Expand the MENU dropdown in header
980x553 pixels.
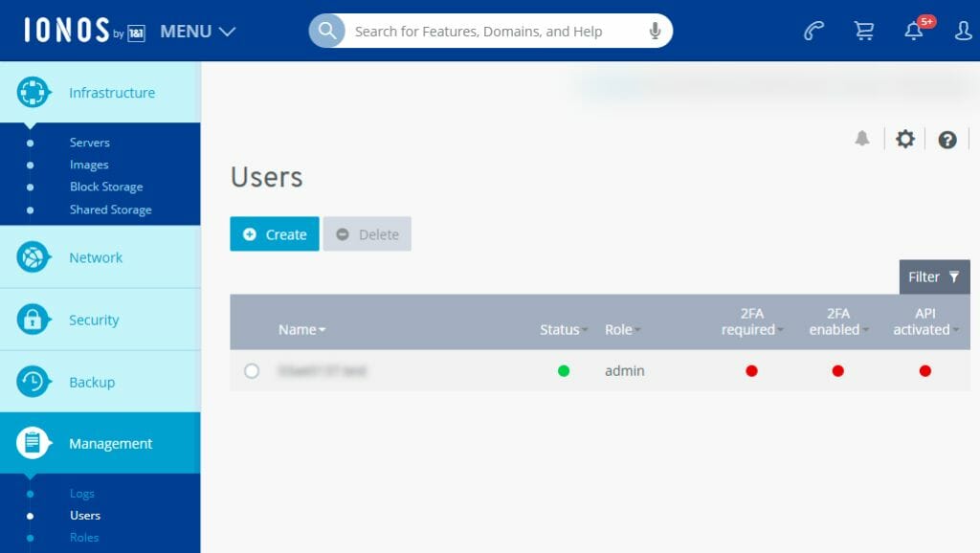tap(197, 31)
